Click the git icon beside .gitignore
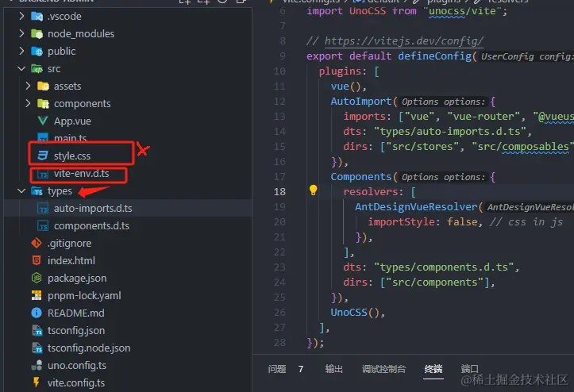This screenshot has height=392, width=574. pos(37,243)
